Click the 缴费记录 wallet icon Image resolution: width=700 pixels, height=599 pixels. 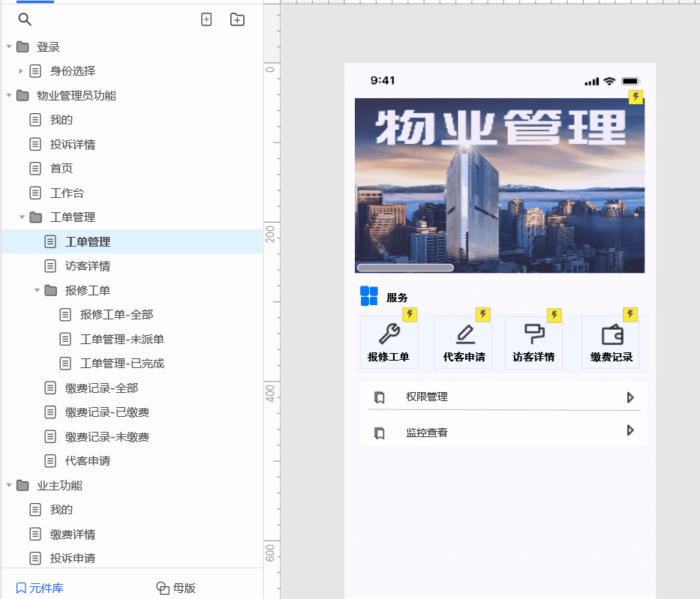612,334
